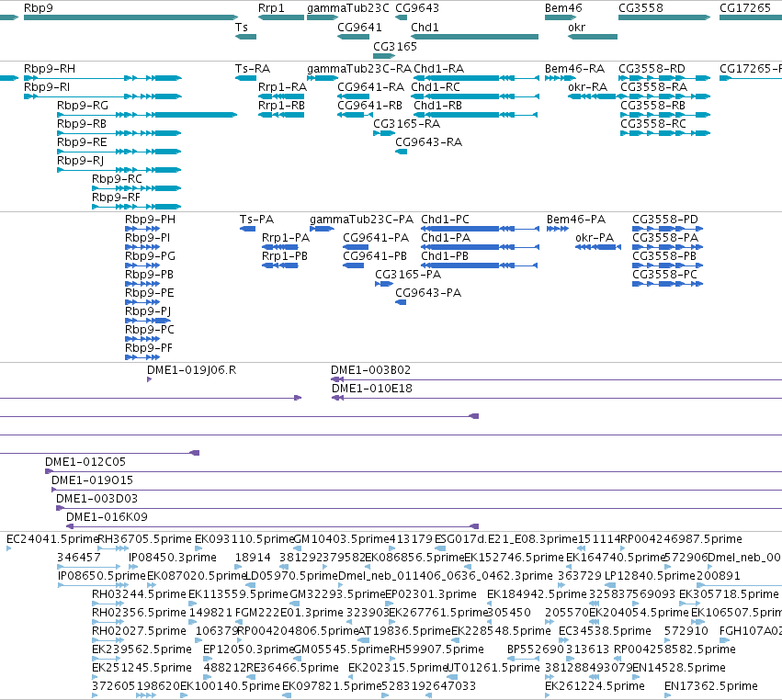Click transcript Rbp9-RE

(119, 152)
